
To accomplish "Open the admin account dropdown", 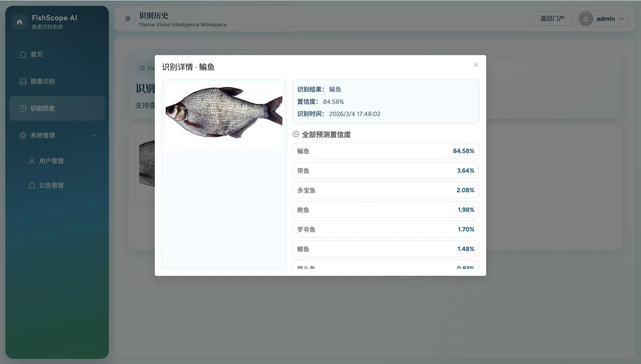I will [603, 19].
